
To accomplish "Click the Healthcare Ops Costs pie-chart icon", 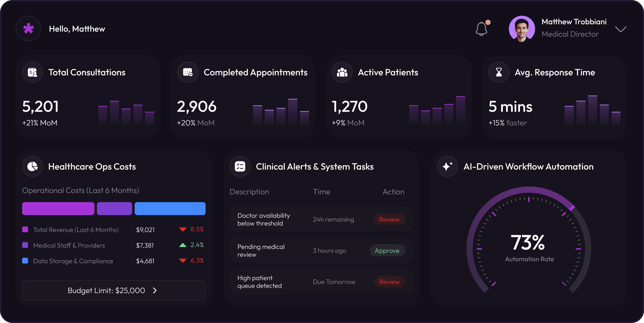I will click(33, 166).
